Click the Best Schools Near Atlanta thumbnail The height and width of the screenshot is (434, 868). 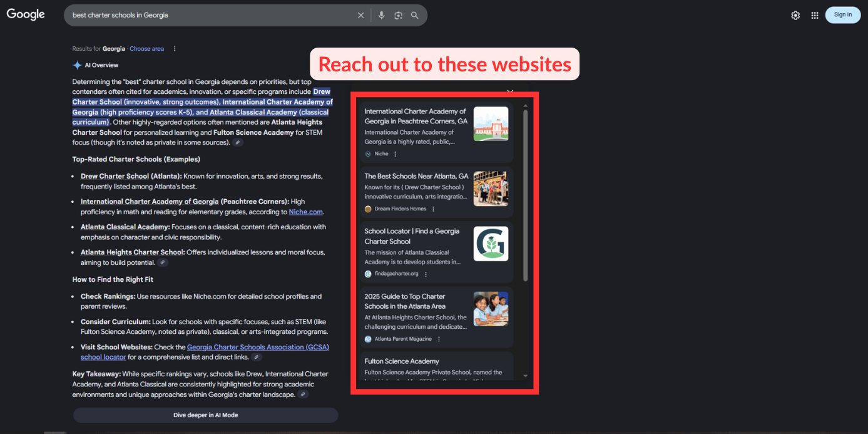(491, 189)
